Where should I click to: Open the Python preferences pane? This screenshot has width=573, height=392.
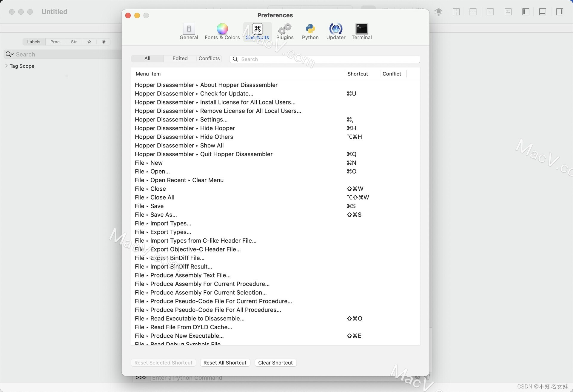[310, 31]
